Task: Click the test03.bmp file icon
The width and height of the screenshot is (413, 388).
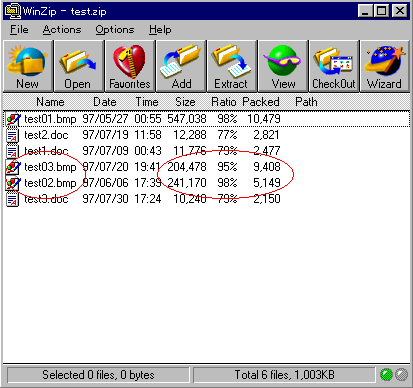Action: tap(13, 167)
